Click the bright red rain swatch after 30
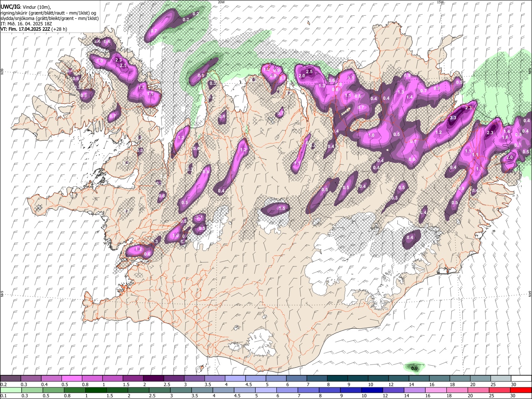 pos(521,390)
